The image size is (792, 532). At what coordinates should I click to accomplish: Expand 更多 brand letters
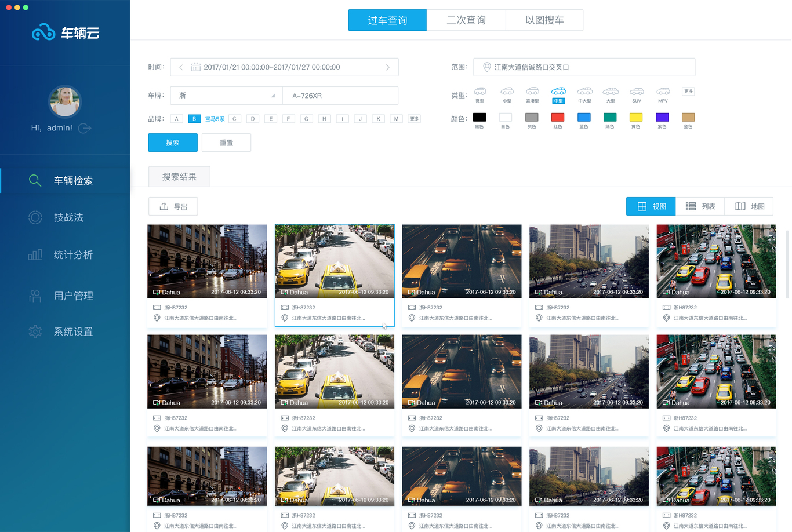click(414, 119)
